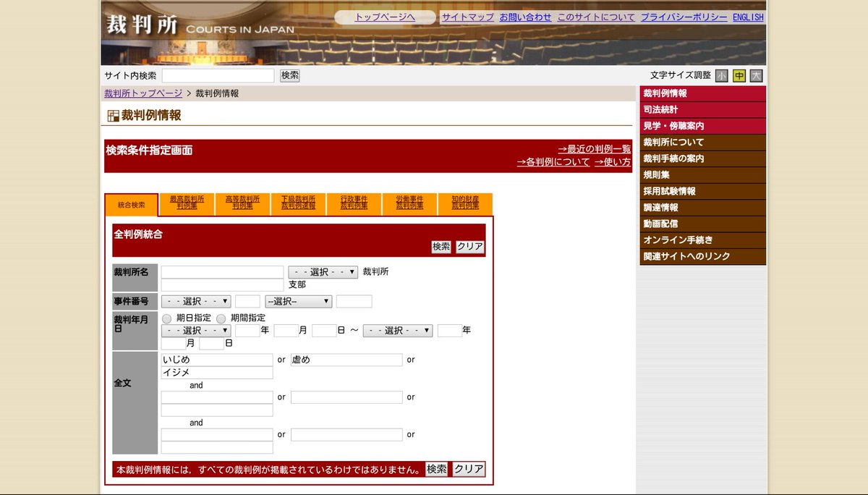Switch the site to ENGLISH
Image resolution: width=868 pixels, height=495 pixels.
click(749, 17)
